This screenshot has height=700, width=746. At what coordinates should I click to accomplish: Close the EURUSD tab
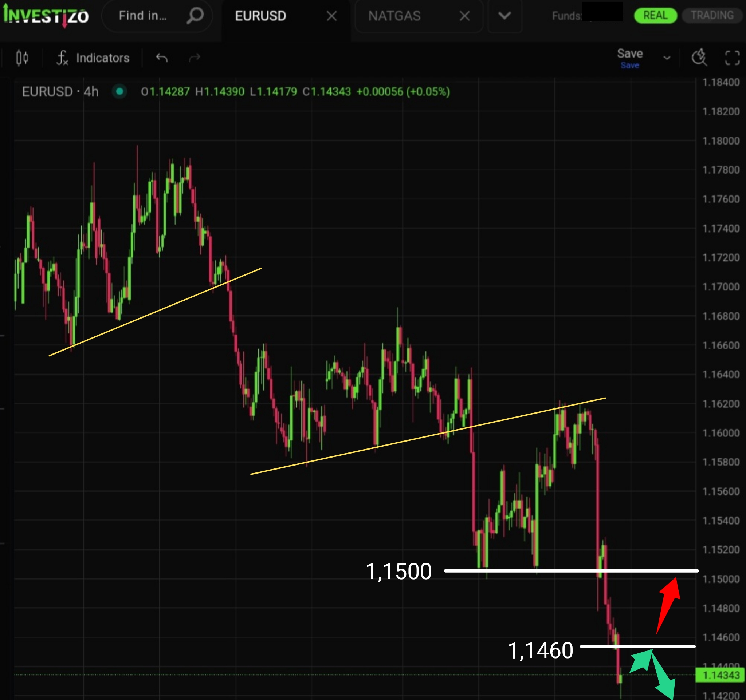point(332,16)
